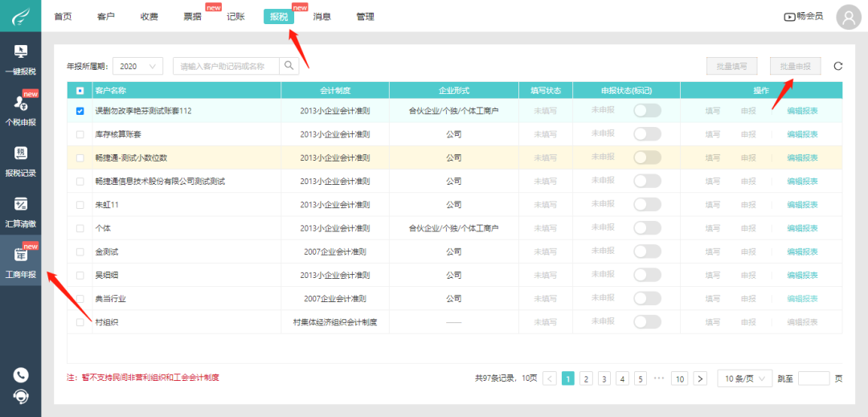Click 编辑报表 for 典当行业
Viewport: 868px width, 417px height.
pos(803,299)
